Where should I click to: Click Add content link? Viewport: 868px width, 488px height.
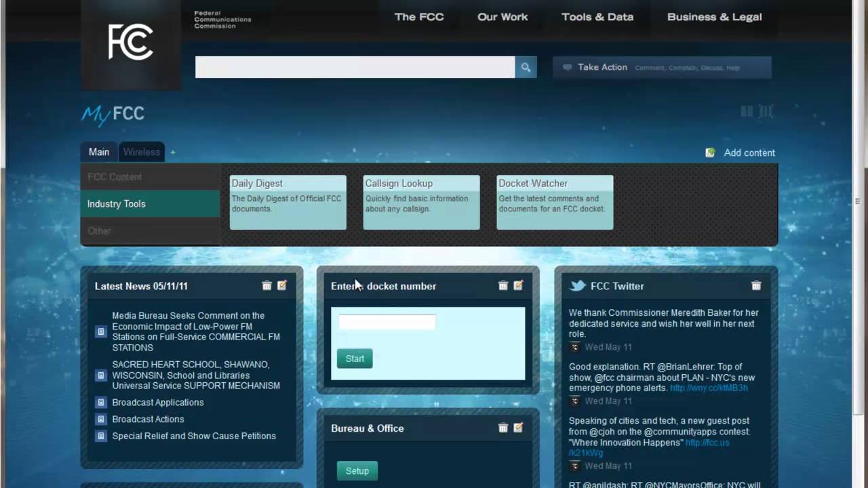749,152
